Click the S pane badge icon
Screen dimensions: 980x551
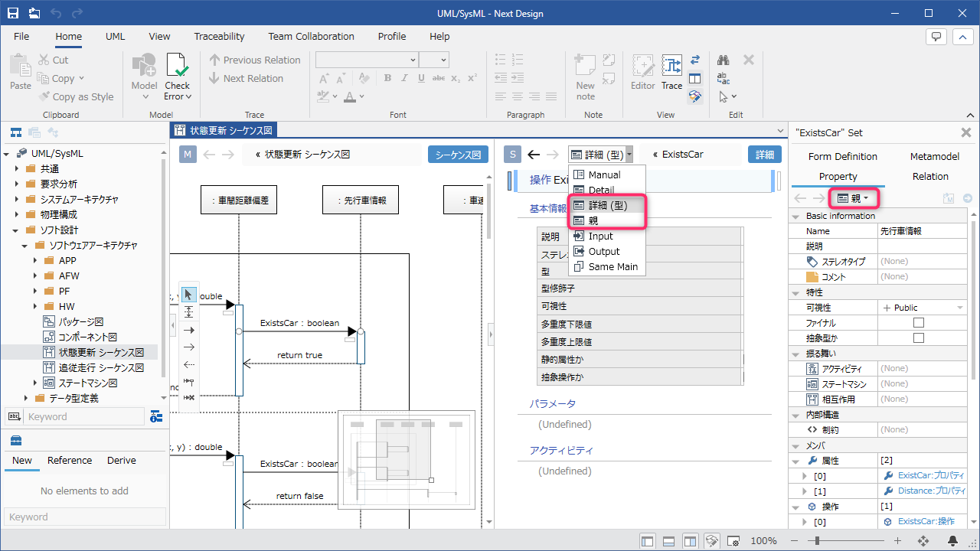(x=512, y=155)
